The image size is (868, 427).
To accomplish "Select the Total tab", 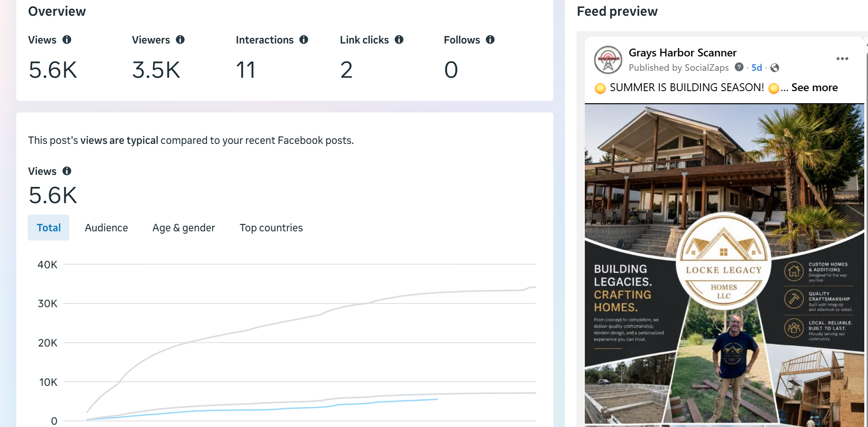I will coord(49,228).
